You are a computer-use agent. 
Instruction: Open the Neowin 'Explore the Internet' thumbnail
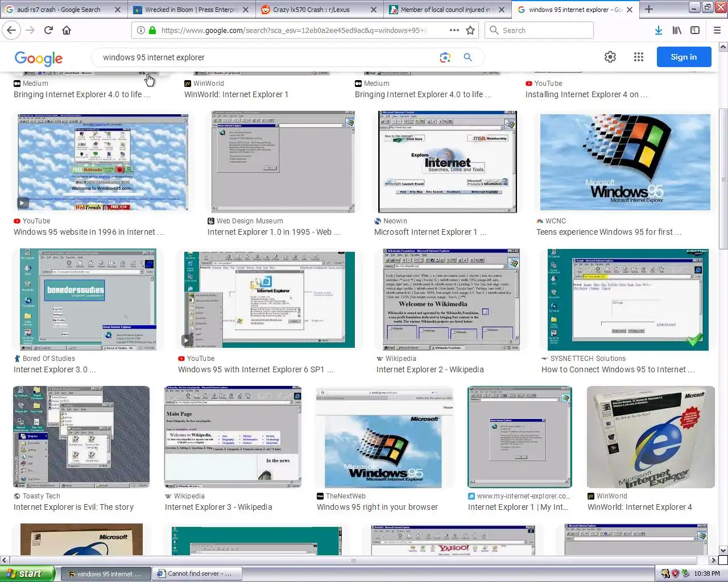coord(448,162)
